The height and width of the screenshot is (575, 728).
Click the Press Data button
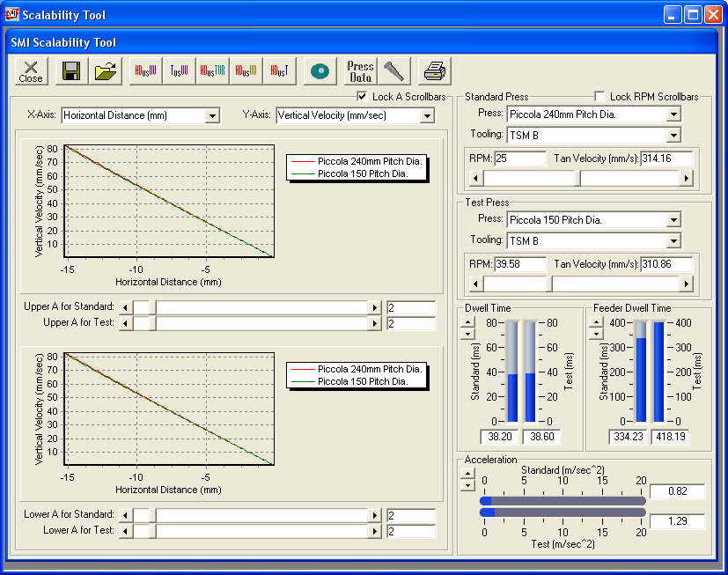[360, 71]
